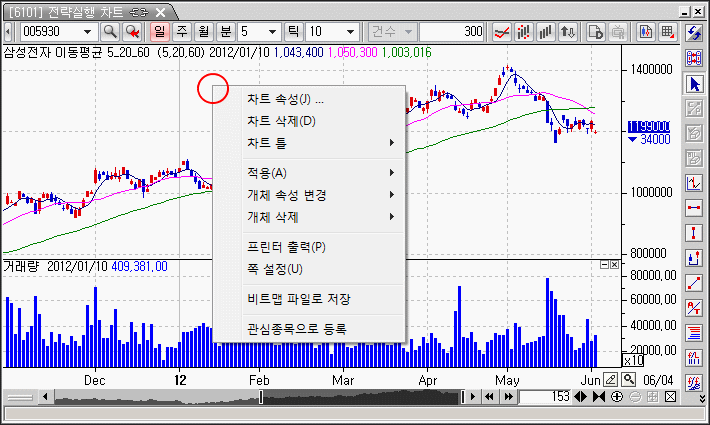Select the arrow pointer tool in sidebar
The width and height of the screenshot is (710, 425).
694,84
